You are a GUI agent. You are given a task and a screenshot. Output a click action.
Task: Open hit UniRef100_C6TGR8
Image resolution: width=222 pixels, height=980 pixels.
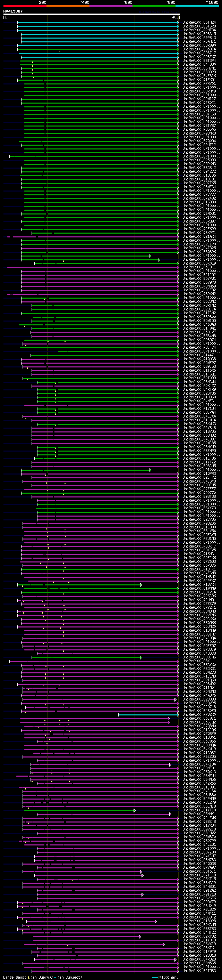tap(199, 26)
